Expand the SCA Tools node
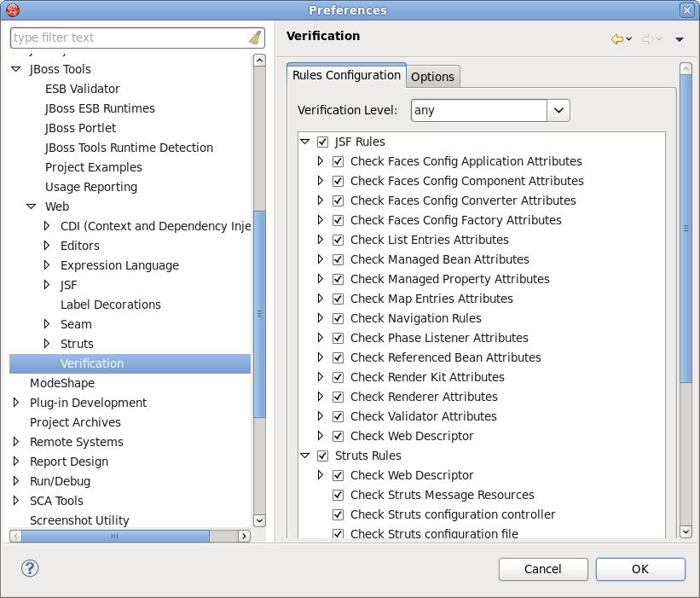 click(x=16, y=501)
